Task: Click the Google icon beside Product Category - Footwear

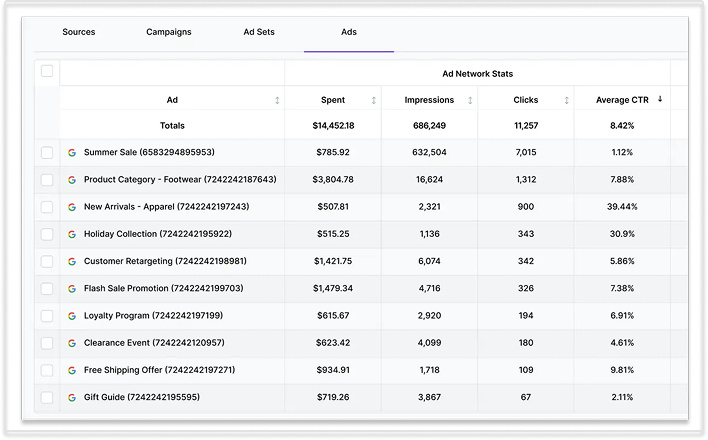Action: pyautogui.click(x=72, y=180)
